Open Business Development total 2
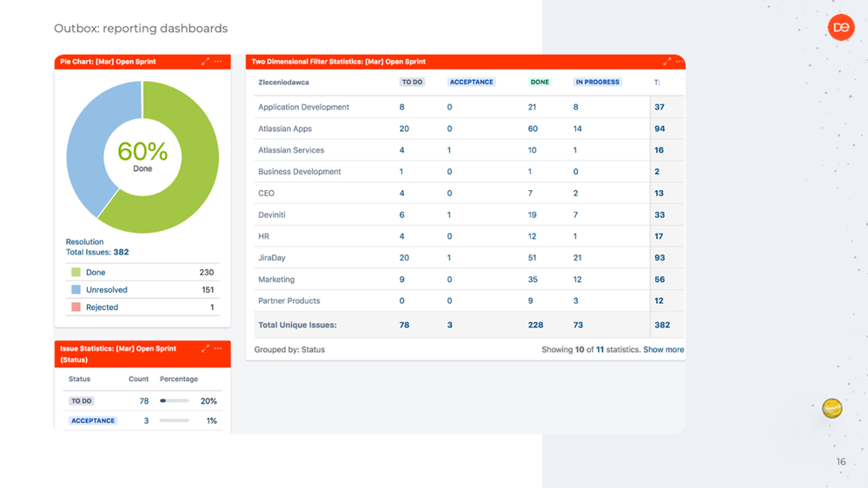The height and width of the screenshot is (488, 868). pos(657,172)
